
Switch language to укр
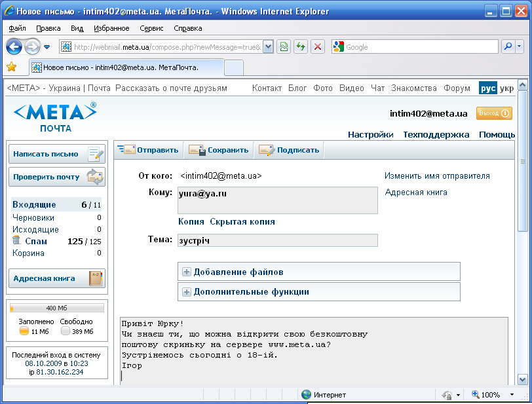click(506, 88)
